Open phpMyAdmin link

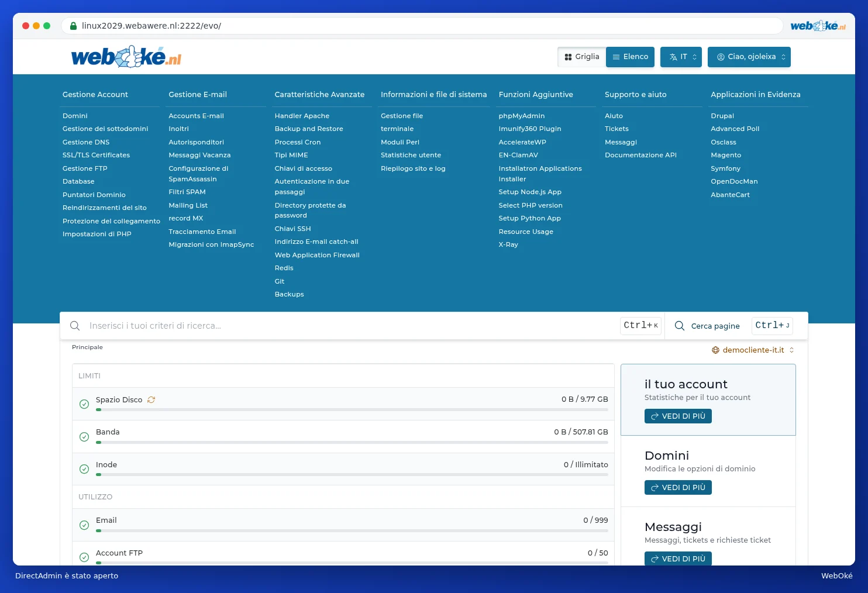(x=522, y=116)
